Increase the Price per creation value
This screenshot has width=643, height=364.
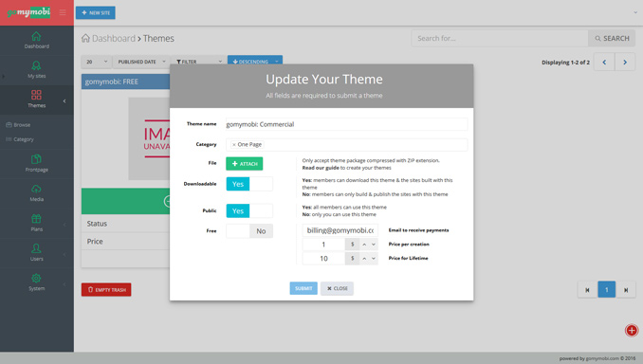coord(364,245)
